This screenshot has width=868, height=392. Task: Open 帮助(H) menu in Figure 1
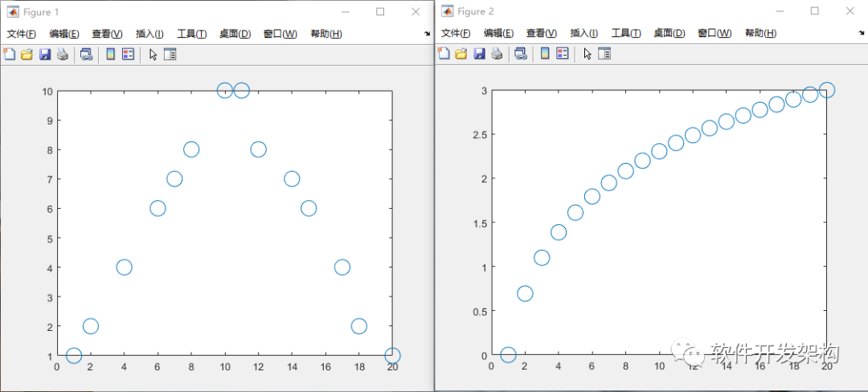pyautogui.click(x=326, y=34)
